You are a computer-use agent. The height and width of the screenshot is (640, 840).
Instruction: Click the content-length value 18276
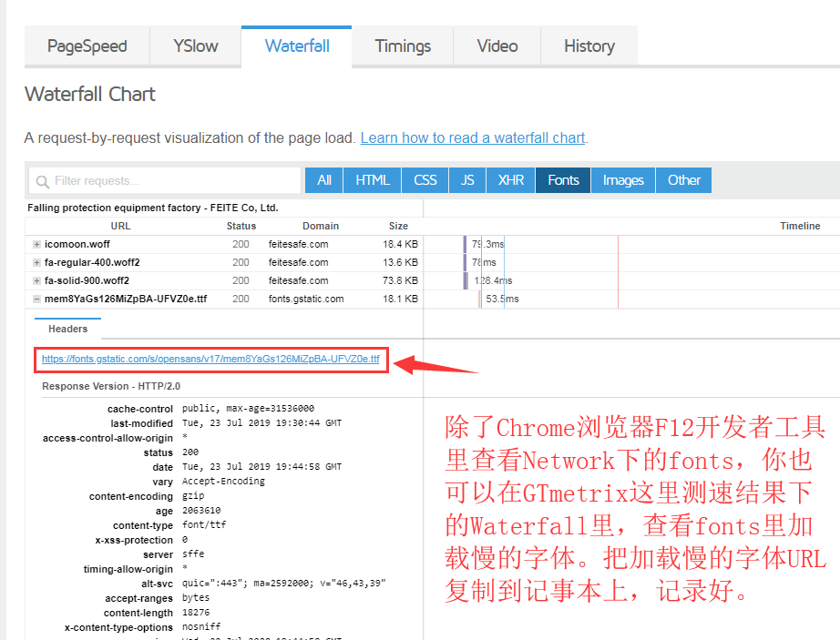196,612
